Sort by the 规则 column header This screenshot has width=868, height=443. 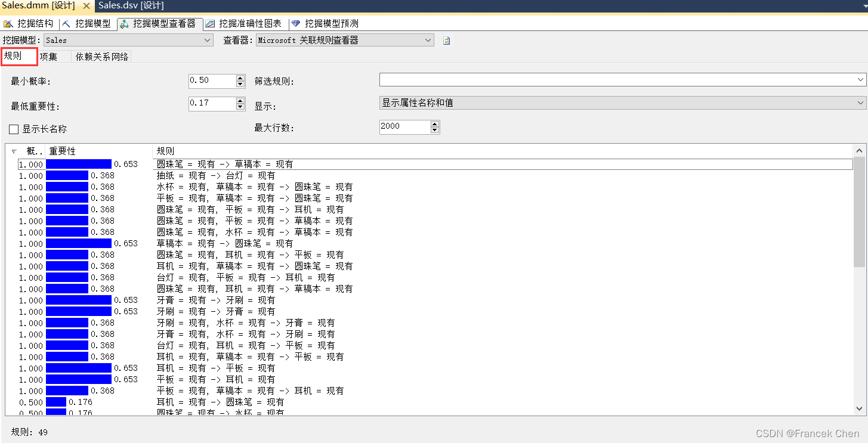(x=503, y=151)
